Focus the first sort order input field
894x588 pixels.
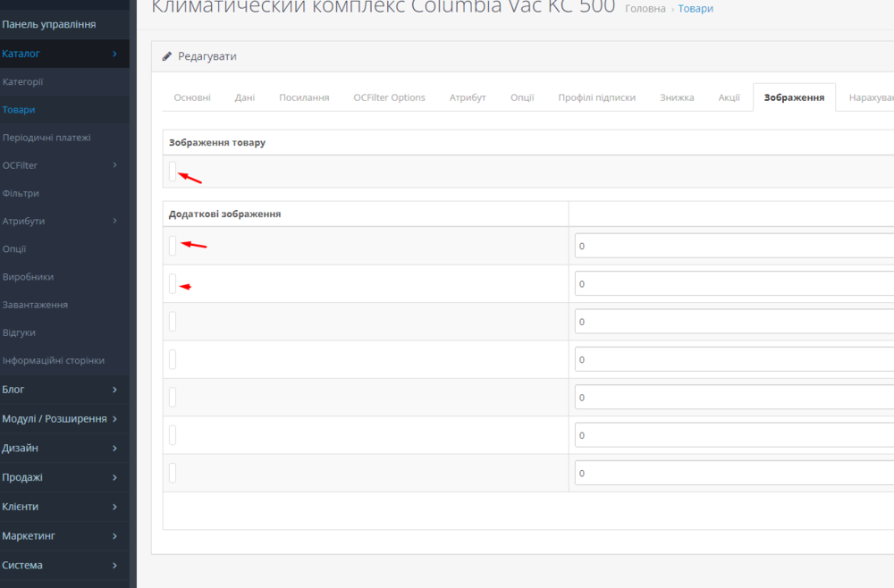(733, 246)
